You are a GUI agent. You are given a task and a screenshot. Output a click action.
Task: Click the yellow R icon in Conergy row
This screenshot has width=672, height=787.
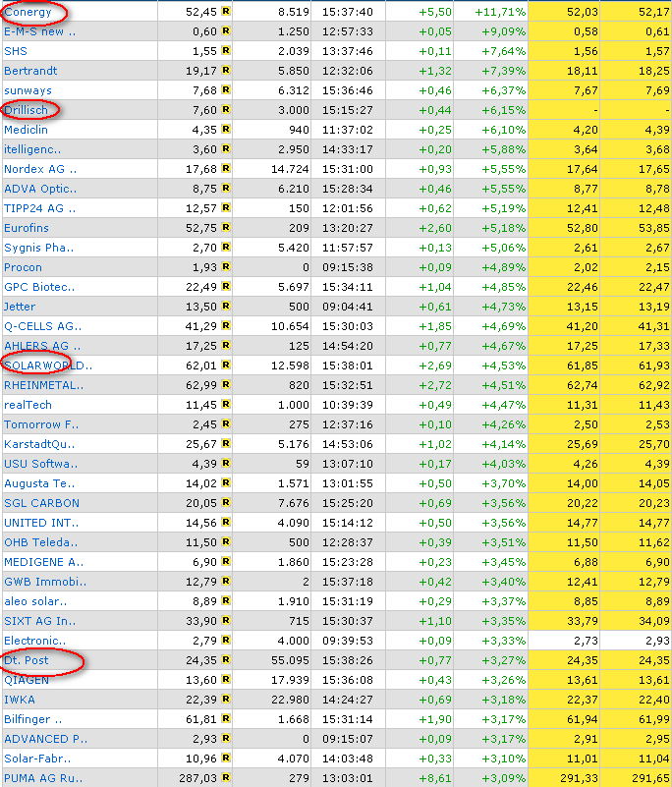[x=226, y=12]
